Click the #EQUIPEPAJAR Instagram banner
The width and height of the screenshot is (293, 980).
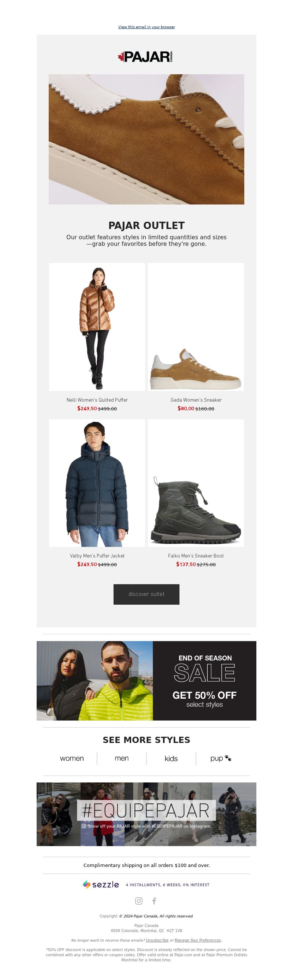(146, 814)
